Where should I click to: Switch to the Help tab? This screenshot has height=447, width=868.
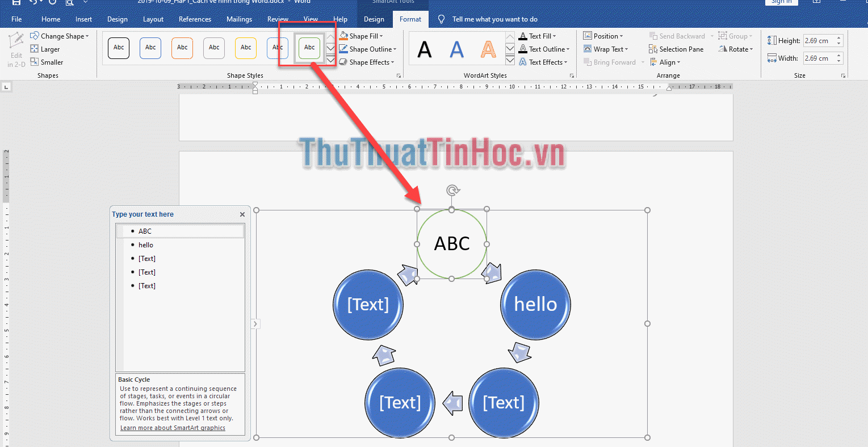[340, 19]
